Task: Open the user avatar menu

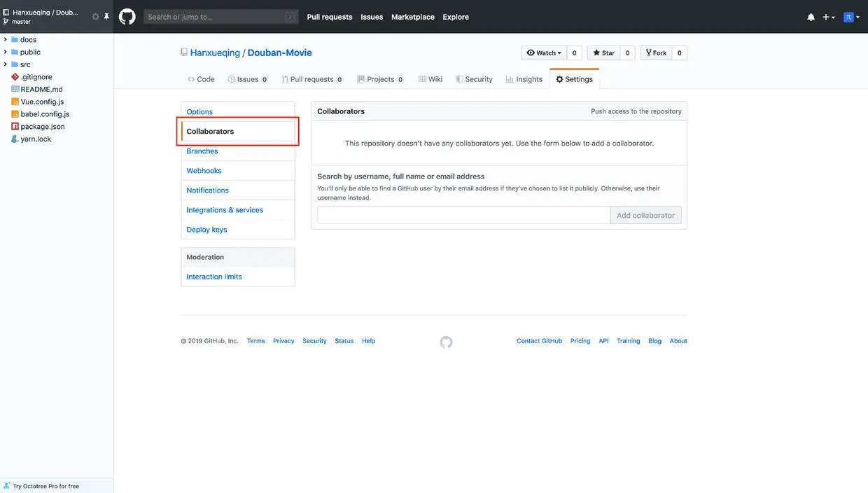Action: coord(852,17)
